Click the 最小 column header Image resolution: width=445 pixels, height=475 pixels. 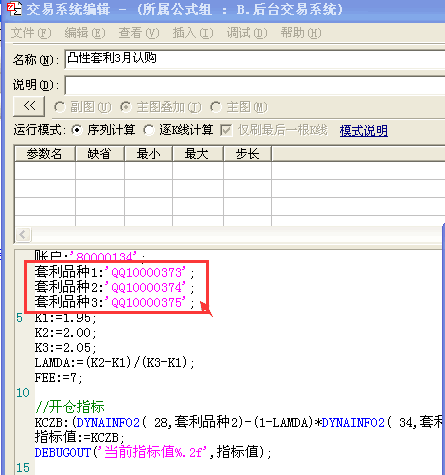point(149,154)
